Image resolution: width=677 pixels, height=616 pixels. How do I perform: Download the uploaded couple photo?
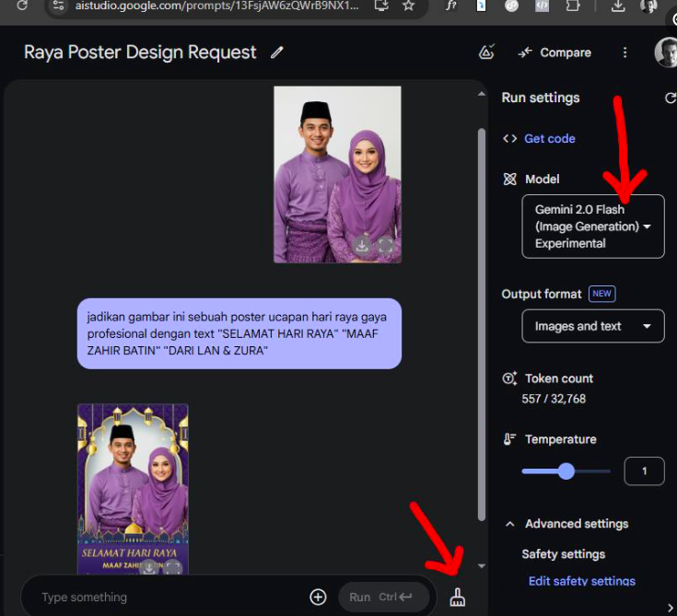[x=362, y=245]
